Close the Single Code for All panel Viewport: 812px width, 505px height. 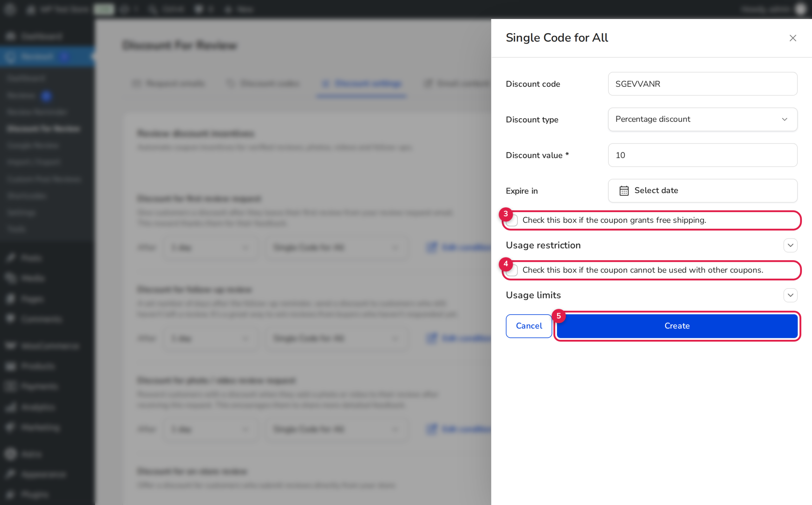[793, 38]
